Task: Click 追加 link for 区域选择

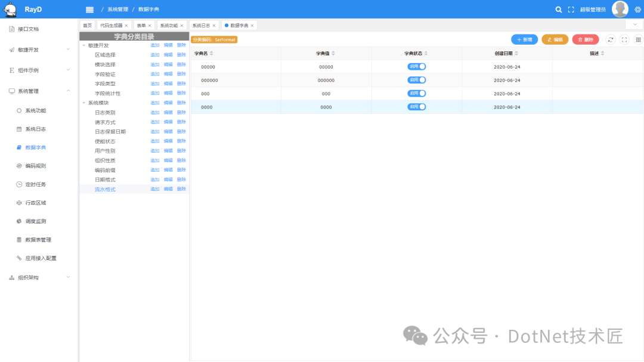Action: click(x=155, y=55)
